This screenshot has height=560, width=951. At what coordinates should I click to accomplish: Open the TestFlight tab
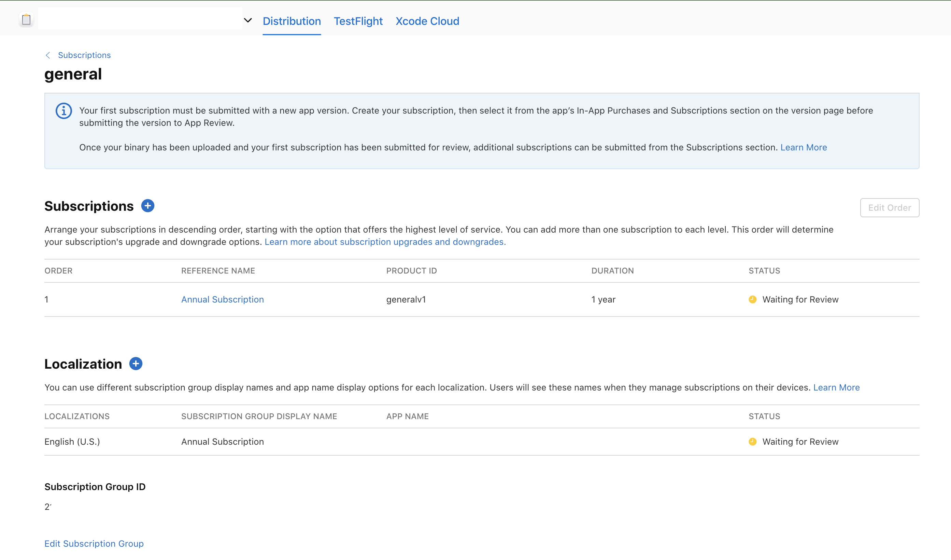tap(358, 21)
